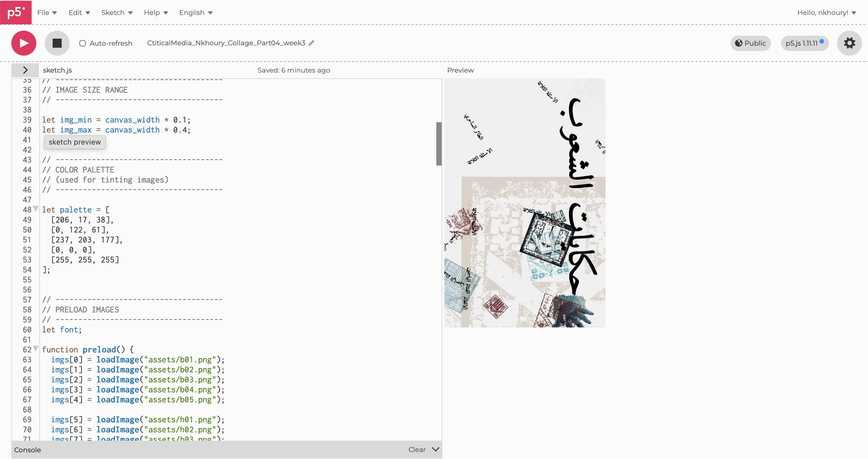Click the '[206, 17, 38]' palette entry
Viewport: 868px width, 459px height.
coord(82,220)
